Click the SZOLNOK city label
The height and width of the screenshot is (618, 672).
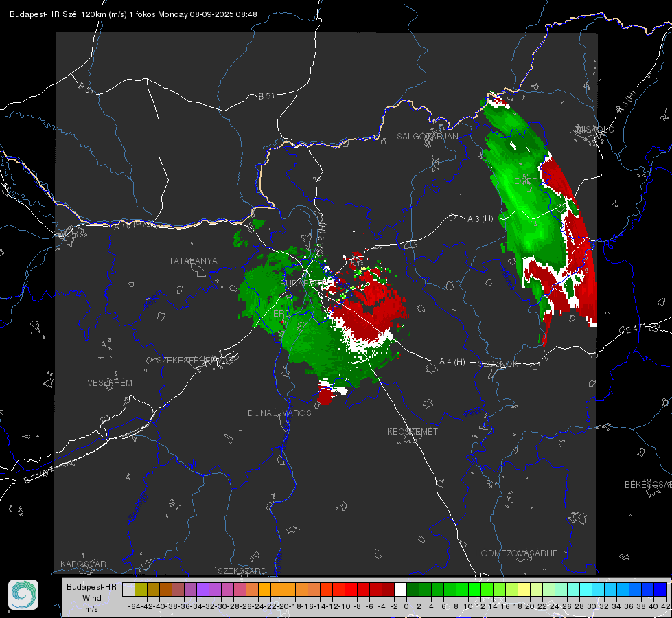(498, 364)
